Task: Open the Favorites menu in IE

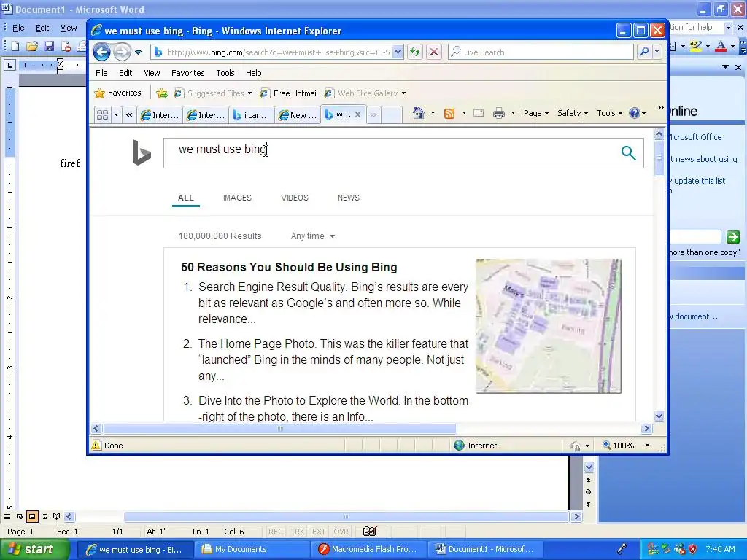Action: (187, 73)
